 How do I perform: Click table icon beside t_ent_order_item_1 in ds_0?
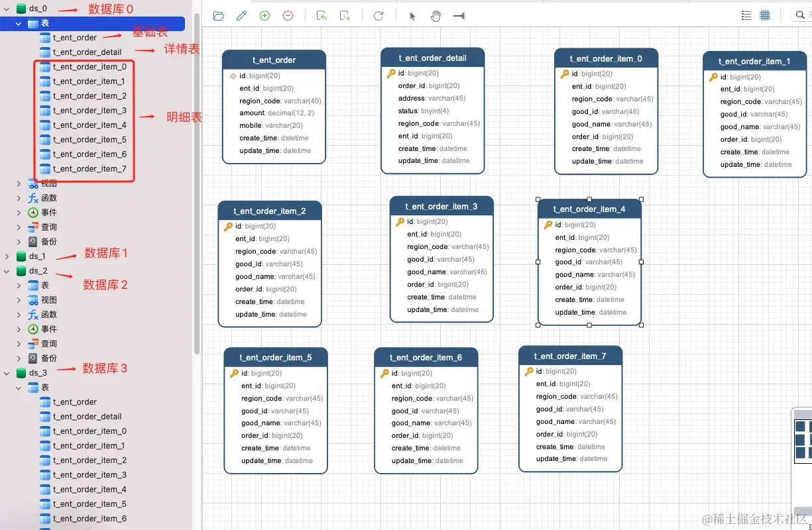tap(45, 81)
